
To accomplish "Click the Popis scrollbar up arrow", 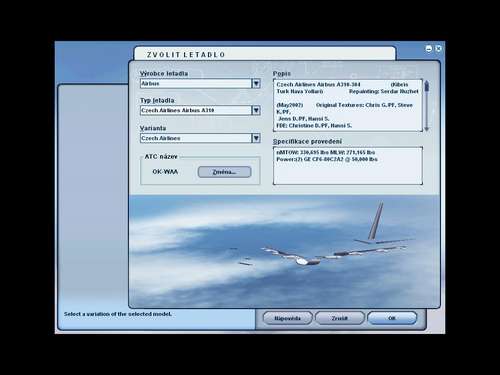I will pos(427,83).
